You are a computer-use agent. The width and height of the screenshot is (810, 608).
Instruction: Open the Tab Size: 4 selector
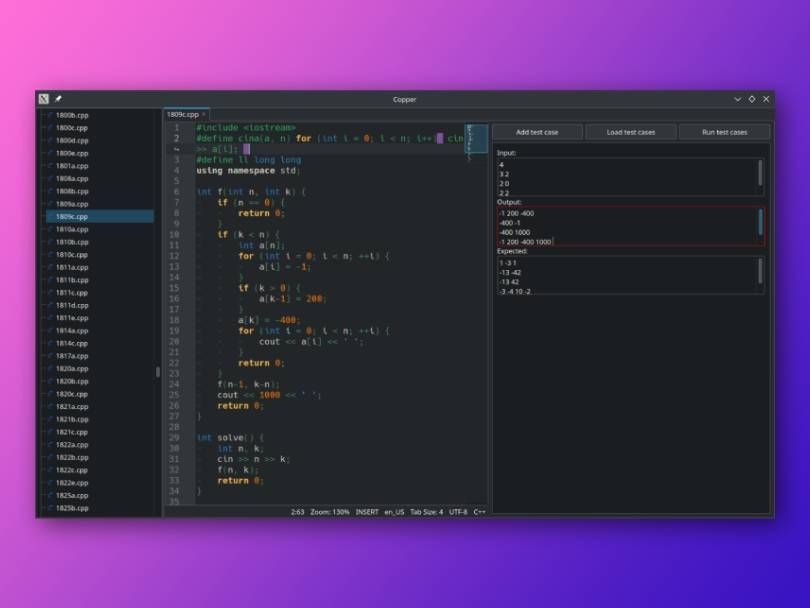426,511
